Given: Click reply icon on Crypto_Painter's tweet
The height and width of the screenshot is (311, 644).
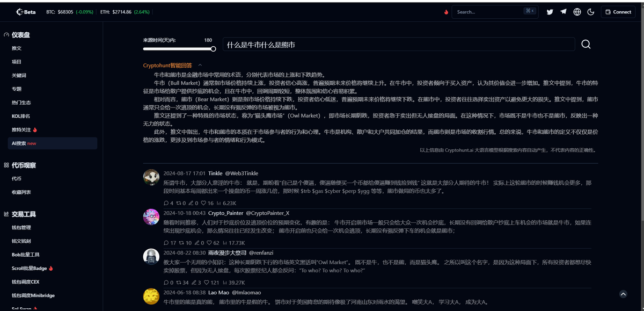Looking at the screenshot, I should coord(166,243).
